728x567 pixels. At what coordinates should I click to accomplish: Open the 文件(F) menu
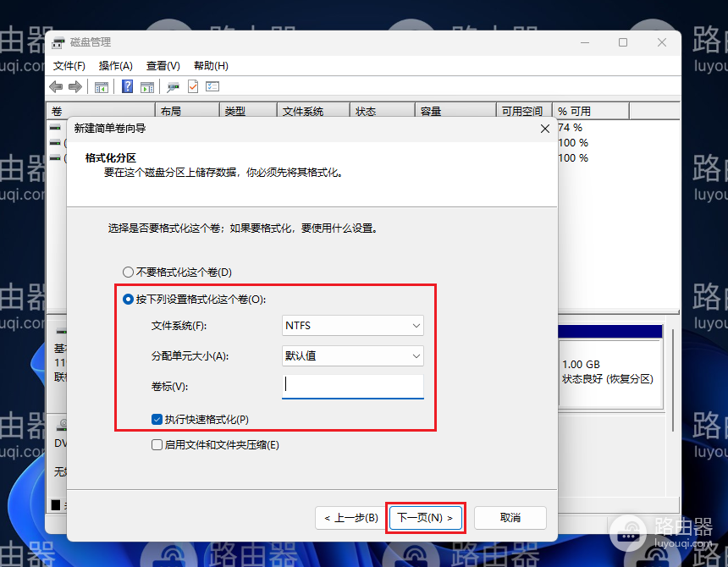pos(69,66)
